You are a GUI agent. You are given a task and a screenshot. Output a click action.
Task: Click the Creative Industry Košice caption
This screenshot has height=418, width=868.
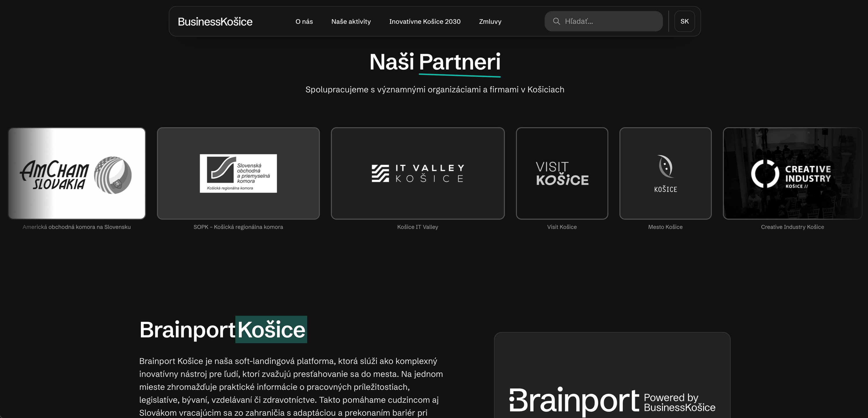792,227
